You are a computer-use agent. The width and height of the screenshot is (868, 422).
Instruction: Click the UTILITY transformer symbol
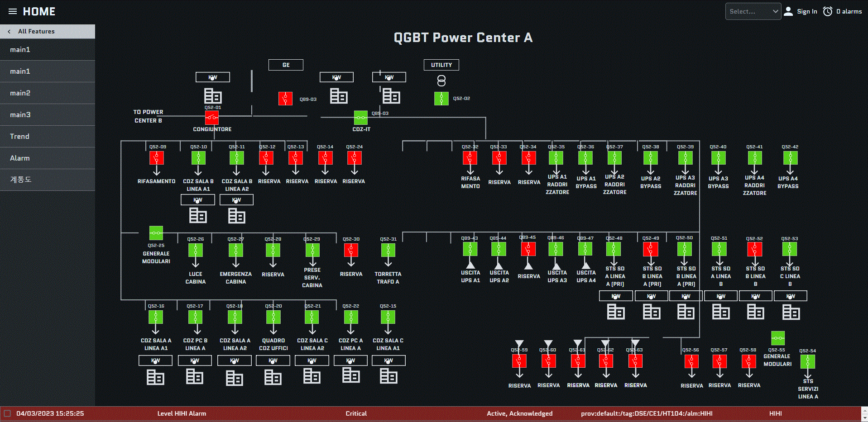click(441, 81)
